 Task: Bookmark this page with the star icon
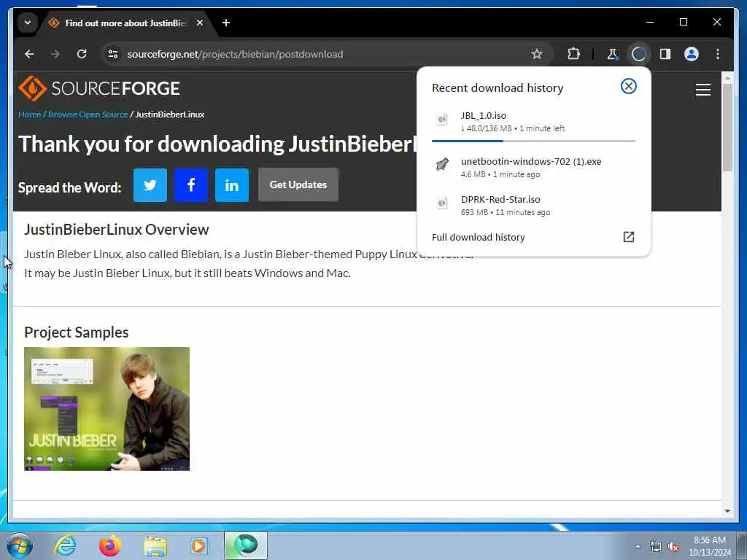[537, 54]
